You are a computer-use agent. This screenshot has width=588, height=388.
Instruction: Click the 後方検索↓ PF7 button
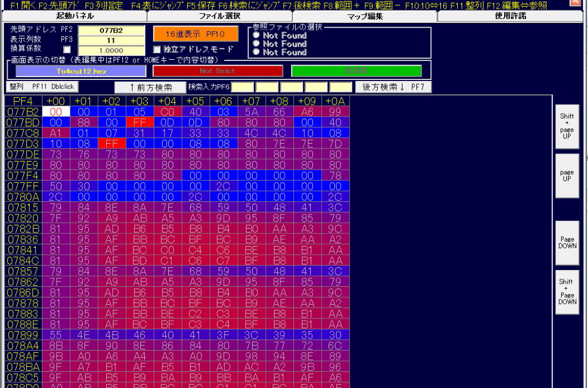coord(393,87)
